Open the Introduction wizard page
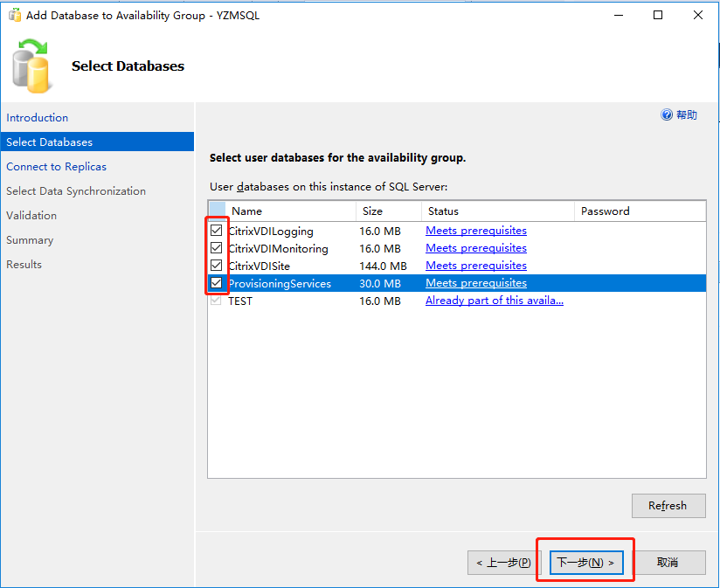 [37, 118]
